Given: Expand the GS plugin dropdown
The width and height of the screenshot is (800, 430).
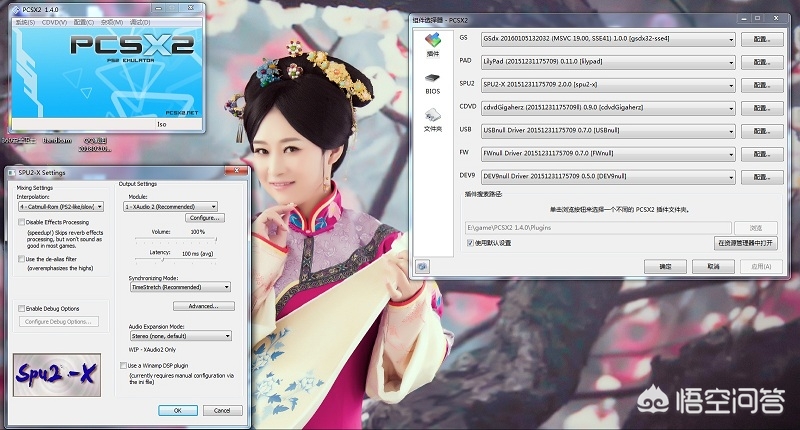Looking at the screenshot, I should [608, 39].
